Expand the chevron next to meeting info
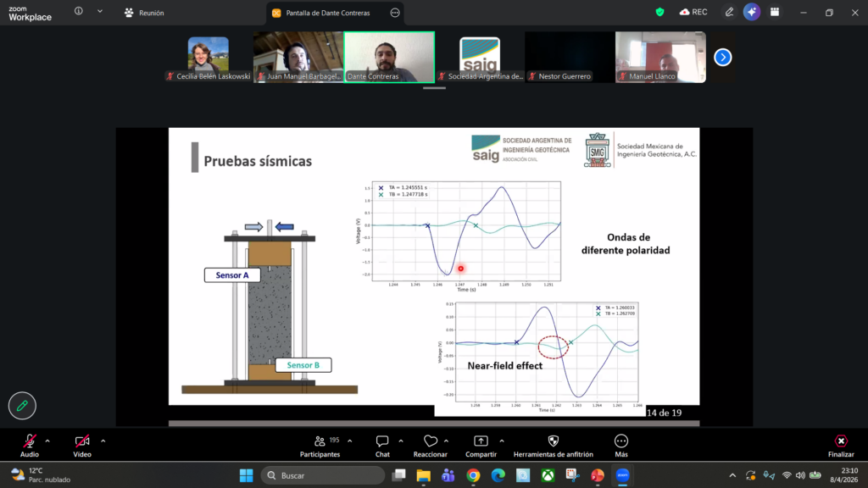The image size is (868, 488). point(100,12)
